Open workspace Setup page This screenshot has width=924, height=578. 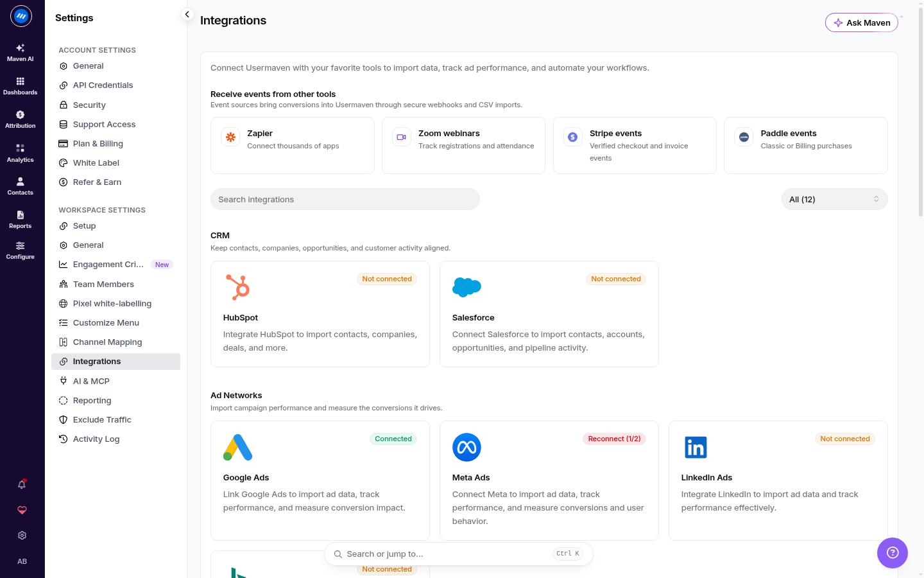[x=116, y=226]
